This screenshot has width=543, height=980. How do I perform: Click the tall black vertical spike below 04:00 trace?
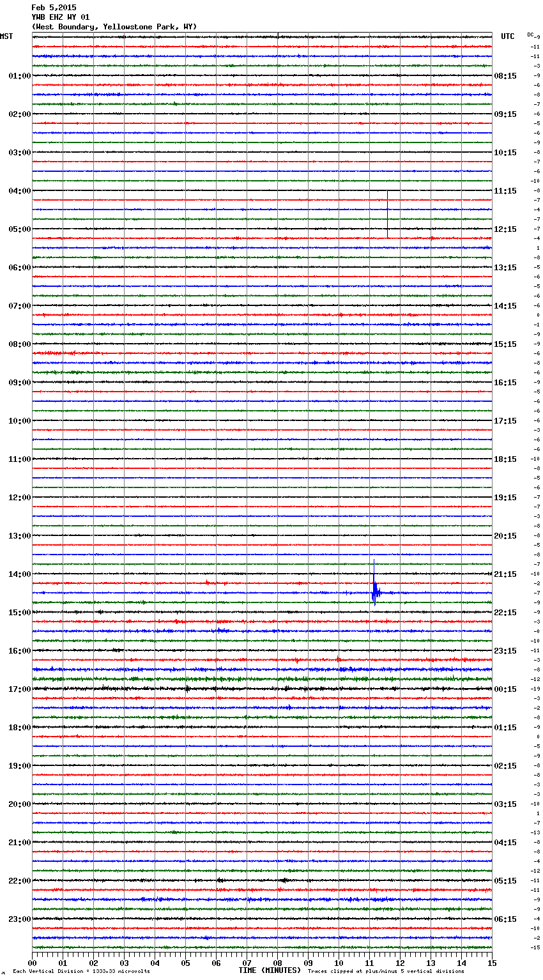point(387,214)
